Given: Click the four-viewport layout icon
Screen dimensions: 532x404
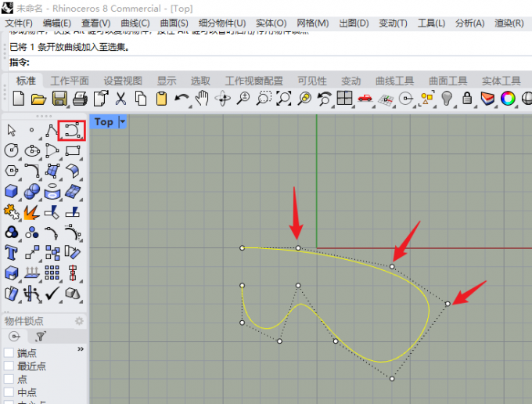Looking at the screenshot, I should [344, 99].
